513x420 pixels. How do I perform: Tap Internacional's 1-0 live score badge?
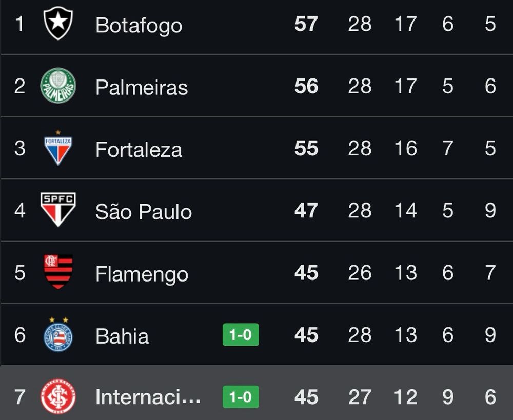(241, 397)
